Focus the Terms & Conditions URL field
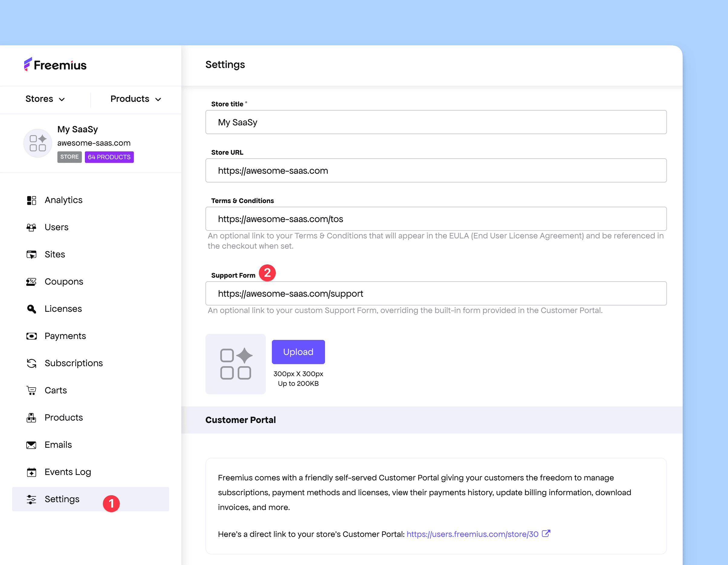Screen dimensions: 728x565 [x=436, y=219]
